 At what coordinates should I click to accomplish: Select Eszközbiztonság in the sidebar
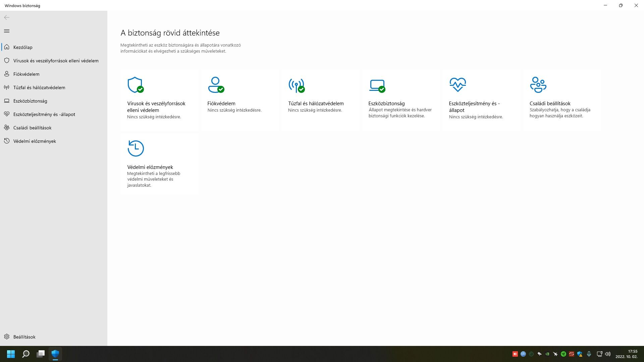pyautogui.click(x=54, y=101)
